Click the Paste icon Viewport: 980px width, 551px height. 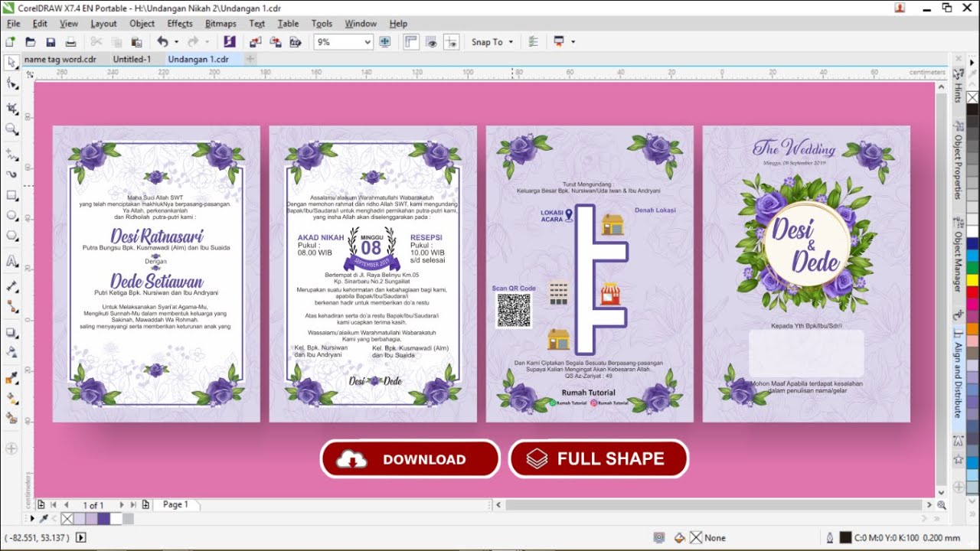pyautogui.click(x=135, y=42)
